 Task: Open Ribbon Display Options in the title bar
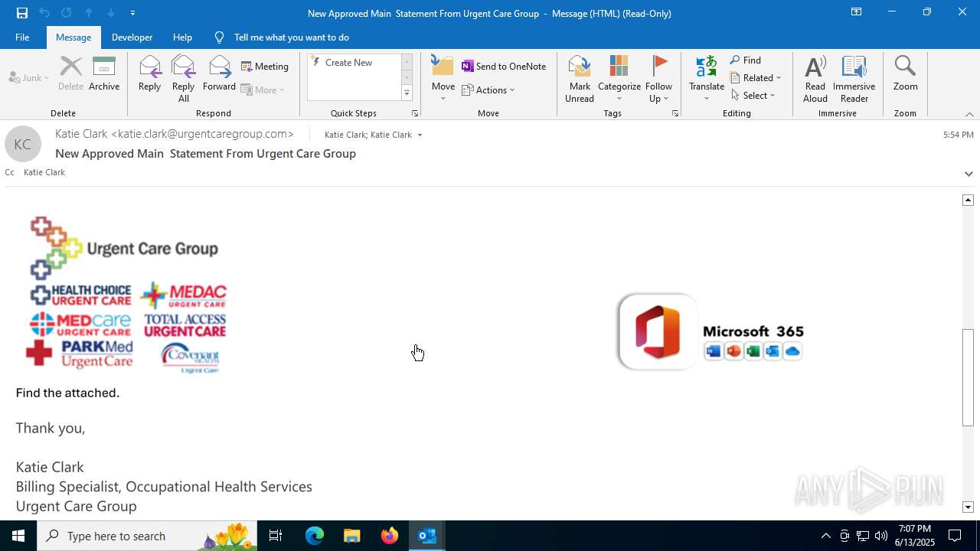tap(857, 12)
